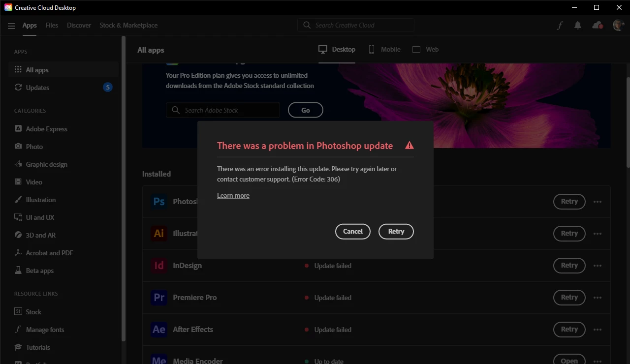The image size is (630, 364).
Task: Focus the Search Adobe Stock field
Action: tap(223, 110)
